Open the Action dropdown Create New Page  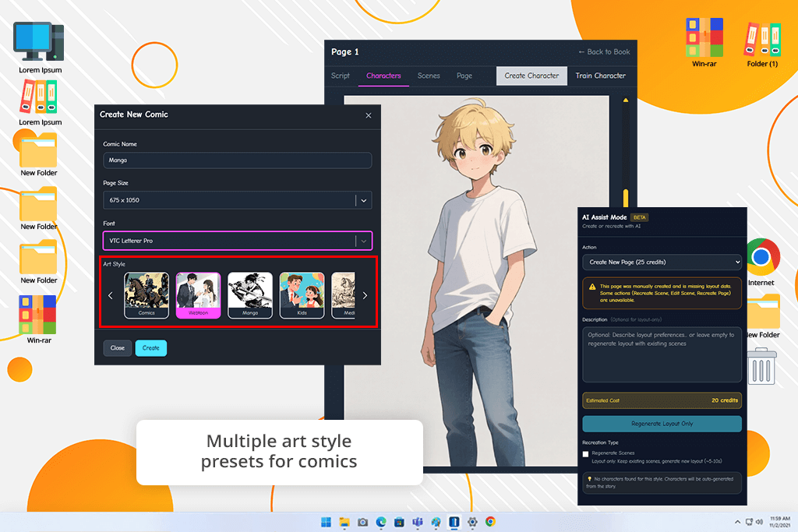point(662,262)
